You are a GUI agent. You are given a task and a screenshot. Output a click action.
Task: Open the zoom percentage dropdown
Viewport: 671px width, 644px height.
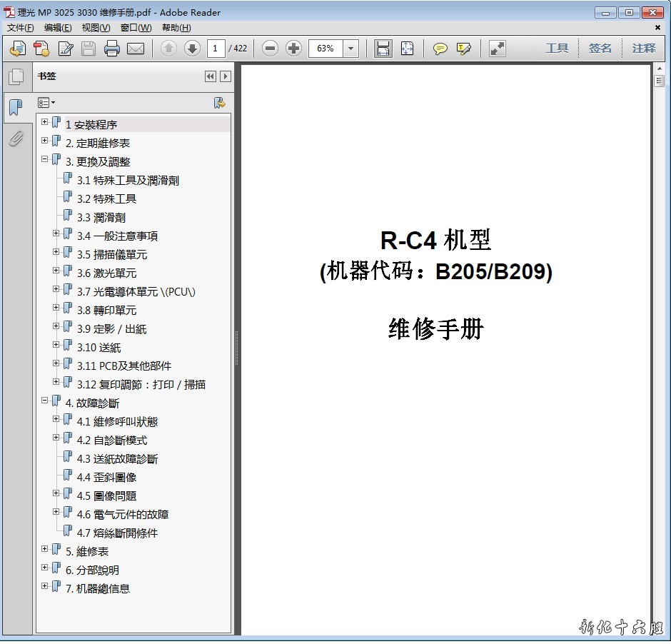coord(350,49)
